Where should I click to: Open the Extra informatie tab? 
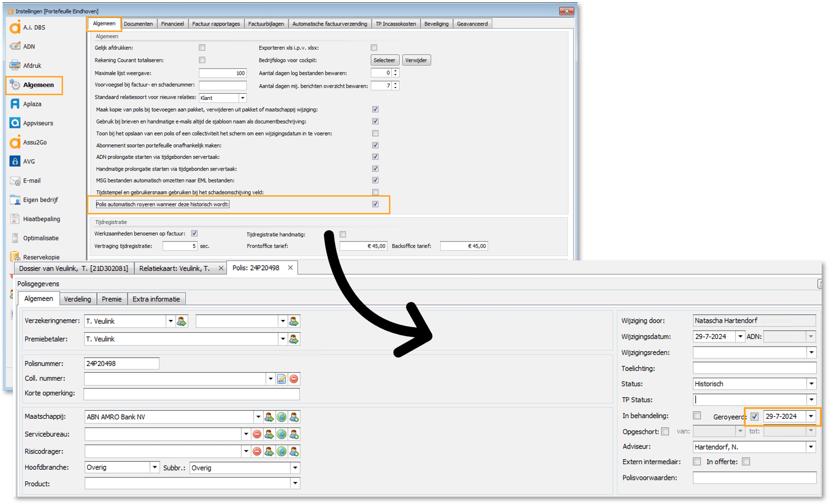pyautogui.click(x=157, y=299)
